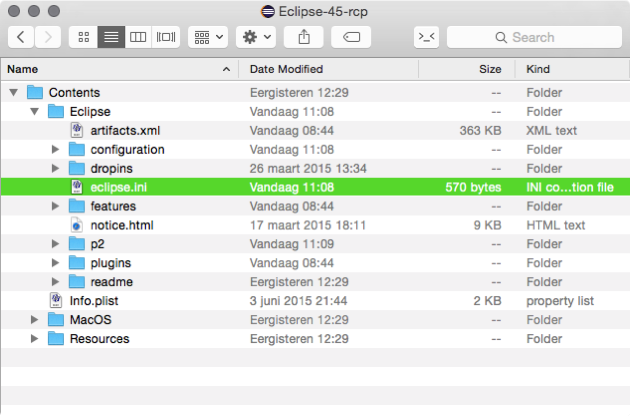Collapse the Eclipse folder triangle

click(x=35, y=111)
